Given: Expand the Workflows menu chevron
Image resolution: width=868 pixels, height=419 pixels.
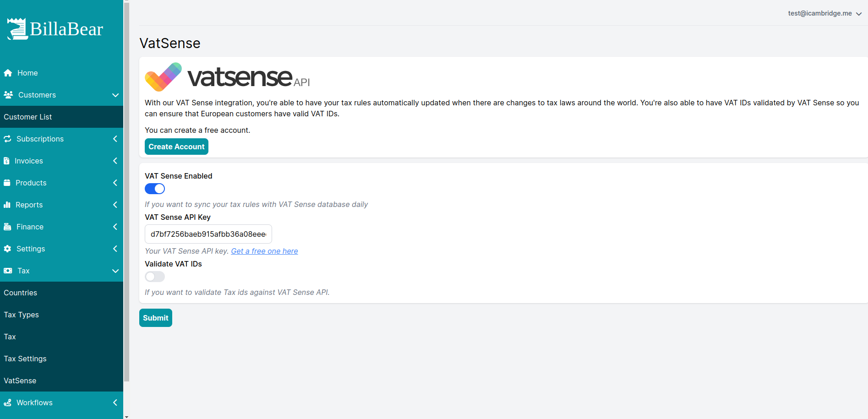Looking at the screenshot, I should coord(115,403).
